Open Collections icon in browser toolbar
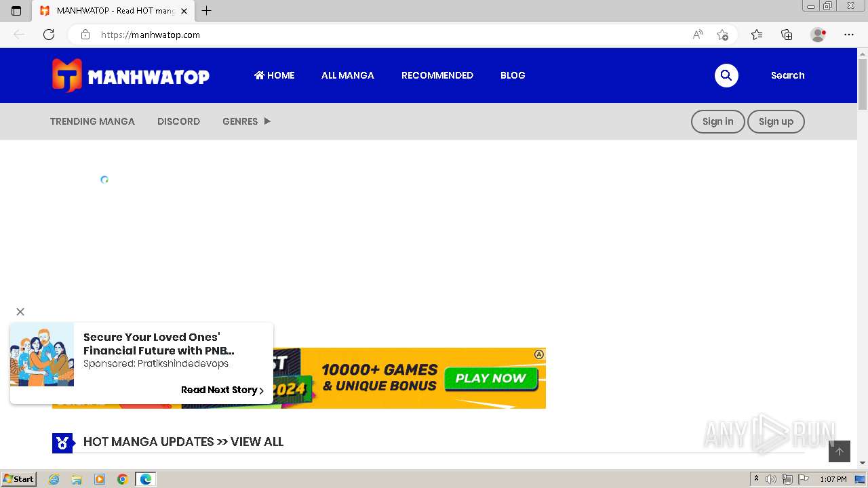 (x=787, y=35)
